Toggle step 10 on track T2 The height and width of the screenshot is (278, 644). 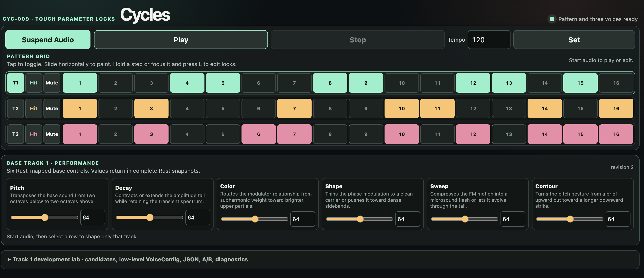pos(401,108)
